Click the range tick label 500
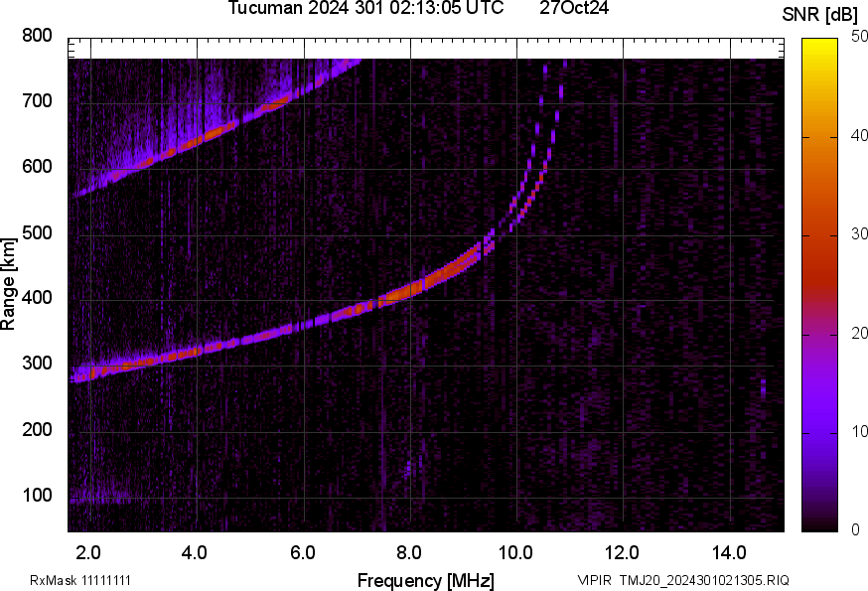Image resolution: width=868 pixels, height=591 pixels. pos(37,232)
